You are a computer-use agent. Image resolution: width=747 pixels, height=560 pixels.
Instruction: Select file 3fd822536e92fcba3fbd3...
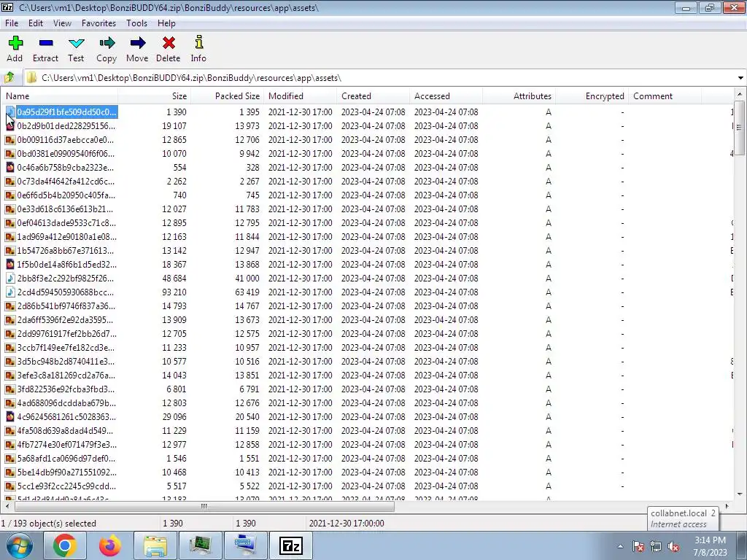point(66,389)
